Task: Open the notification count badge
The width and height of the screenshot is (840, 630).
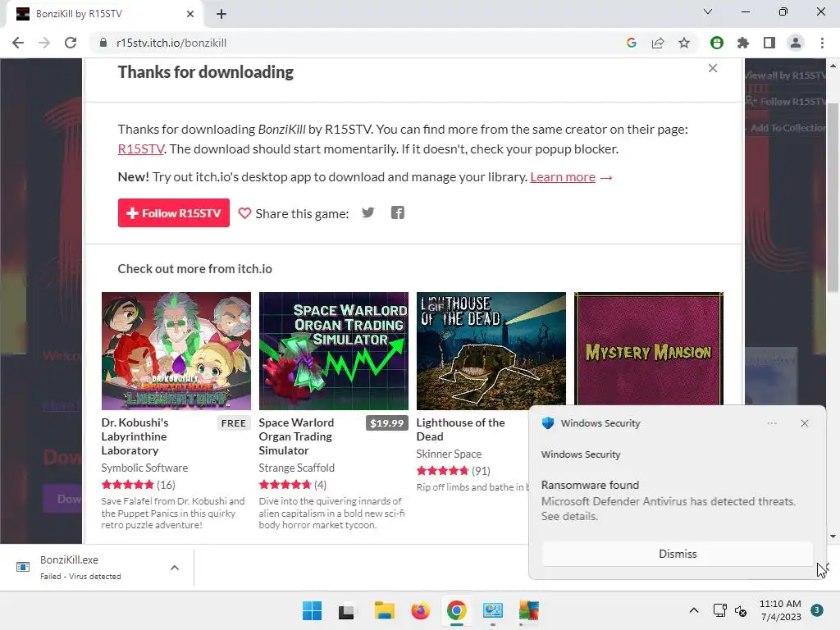Action: [817, 609]
